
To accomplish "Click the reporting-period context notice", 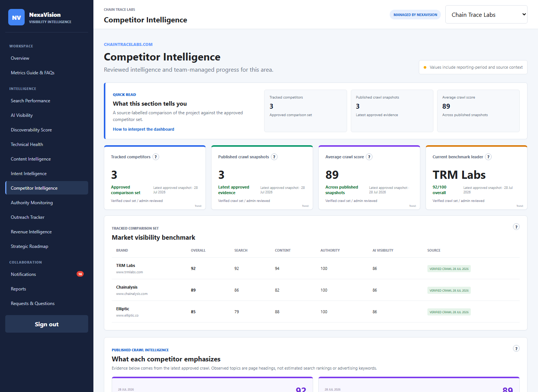I will coord(473,67).
